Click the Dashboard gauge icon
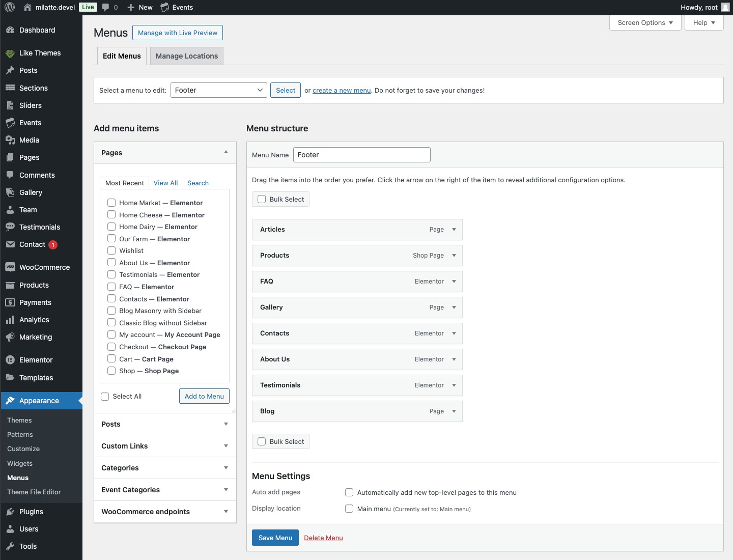Viewport: 733px width, 560px height. point(10,30)
